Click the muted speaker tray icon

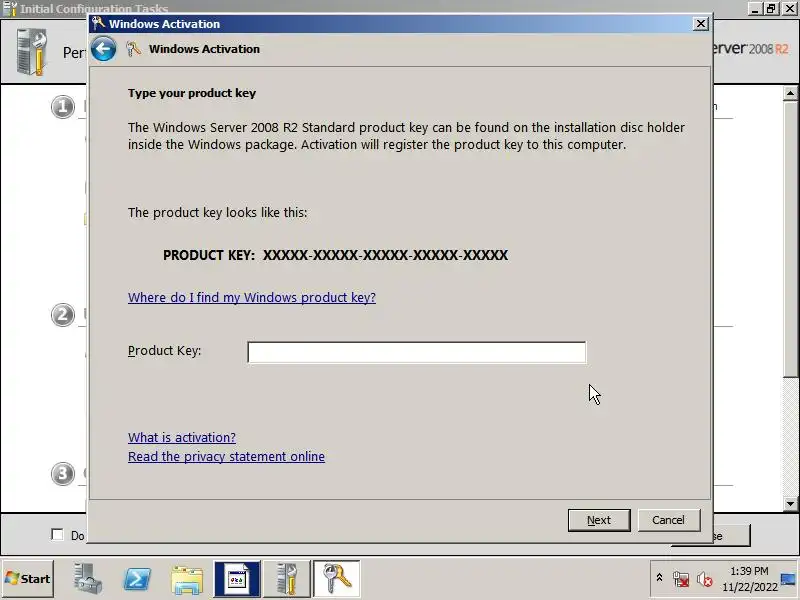(705, 579)
